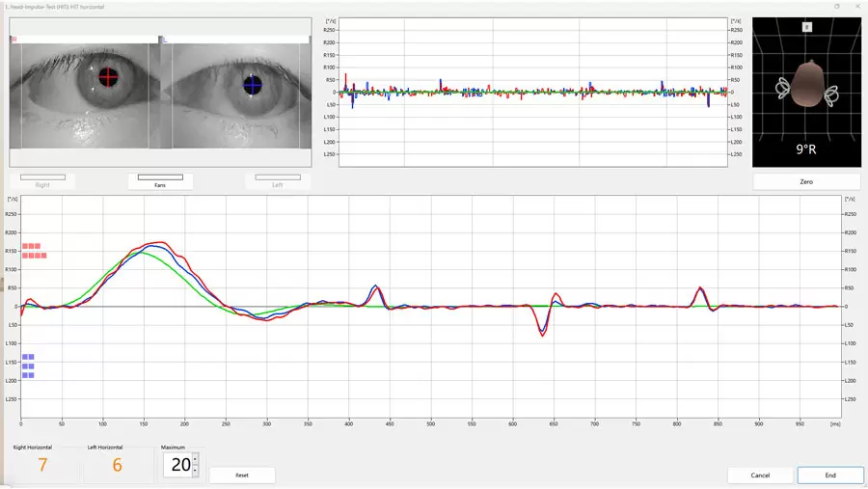Click the blue left-impulse counter squares

[28, 366]
